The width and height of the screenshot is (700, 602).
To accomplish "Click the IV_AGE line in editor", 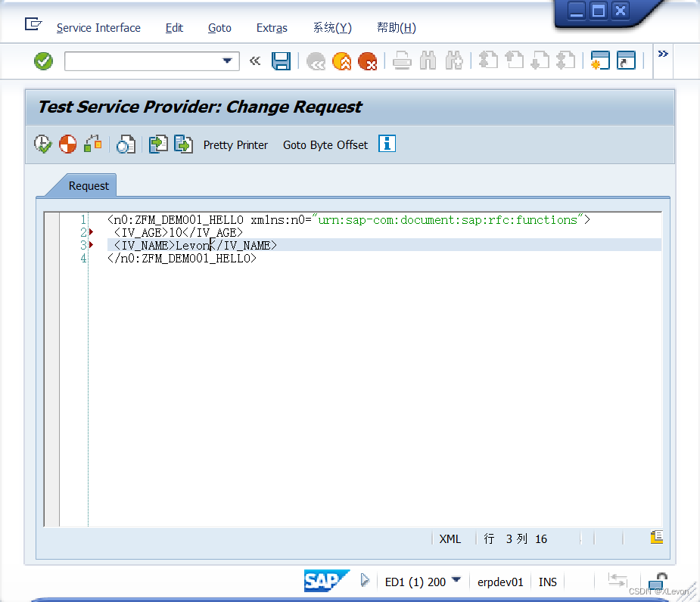I will coord(178,232).
